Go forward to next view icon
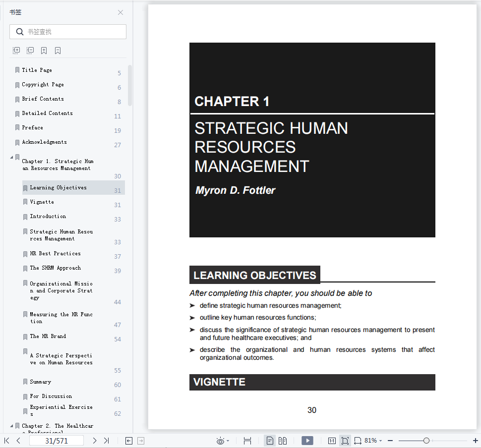481x448 pixels. pos(141,441)
